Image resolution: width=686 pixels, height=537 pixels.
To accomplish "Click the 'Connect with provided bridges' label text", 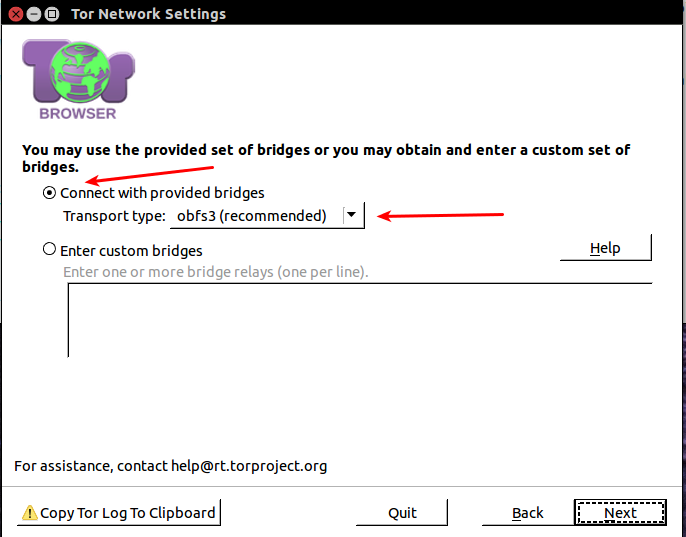I will [162, 193].
